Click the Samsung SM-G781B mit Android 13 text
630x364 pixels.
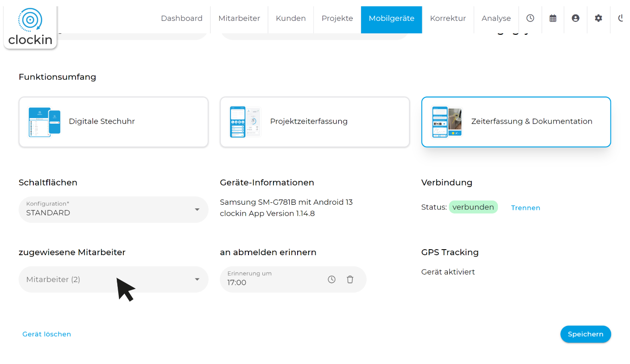286,202
